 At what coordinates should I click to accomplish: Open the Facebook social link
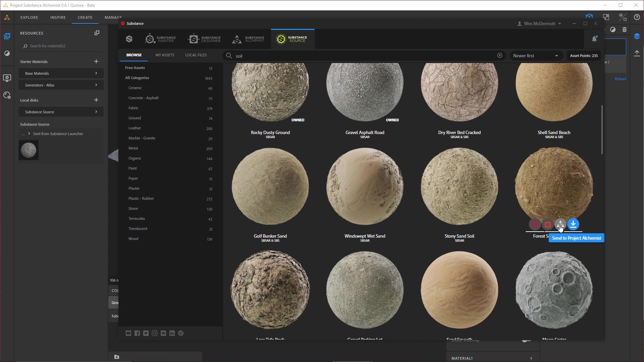point(137,333)
